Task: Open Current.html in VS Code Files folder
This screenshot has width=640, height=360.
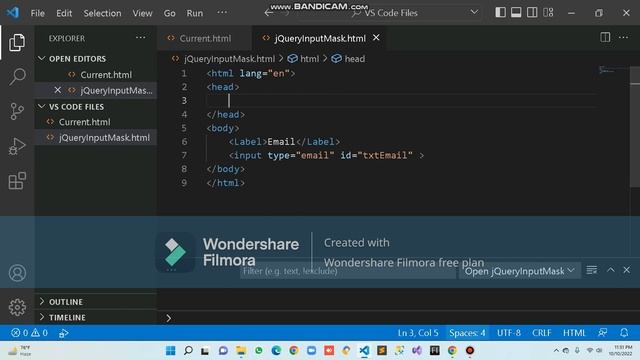Action: click(84, 122)
